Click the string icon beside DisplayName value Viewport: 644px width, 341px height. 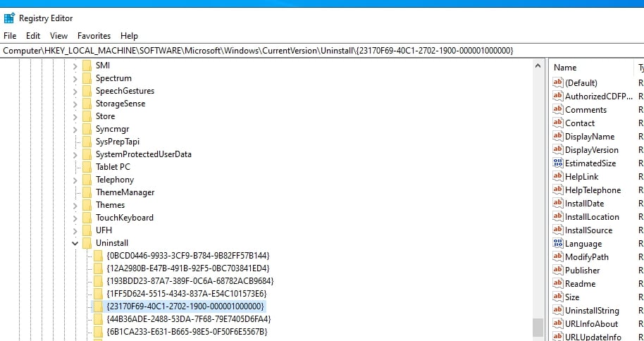558,137
